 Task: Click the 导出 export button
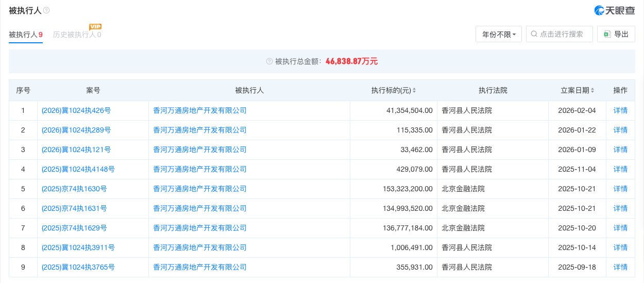click(616, 34)
